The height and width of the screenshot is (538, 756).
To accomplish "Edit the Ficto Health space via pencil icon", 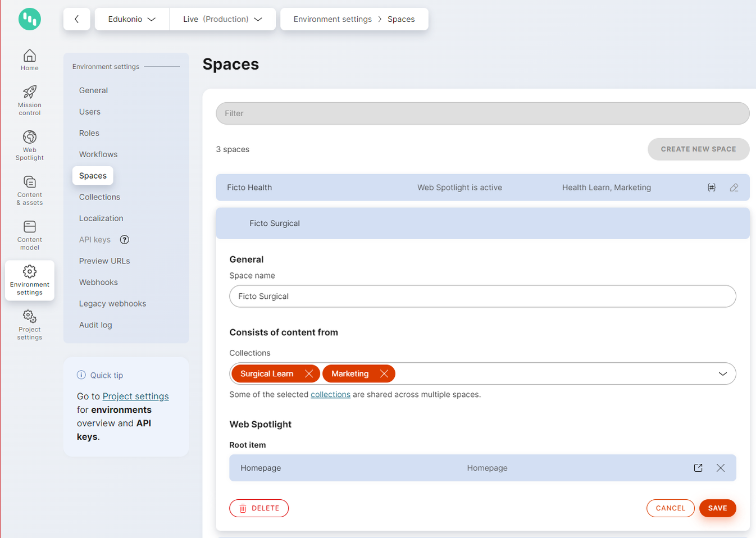I will pos(734,187).
